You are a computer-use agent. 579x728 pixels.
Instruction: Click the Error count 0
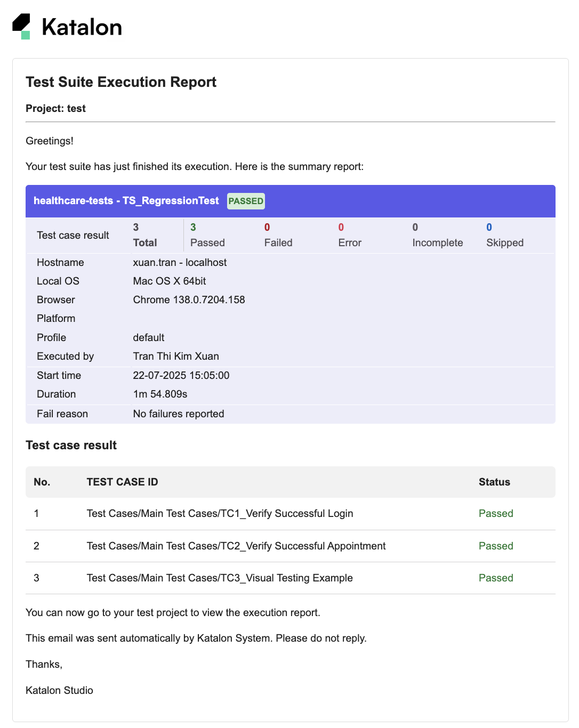pos(341,228)
